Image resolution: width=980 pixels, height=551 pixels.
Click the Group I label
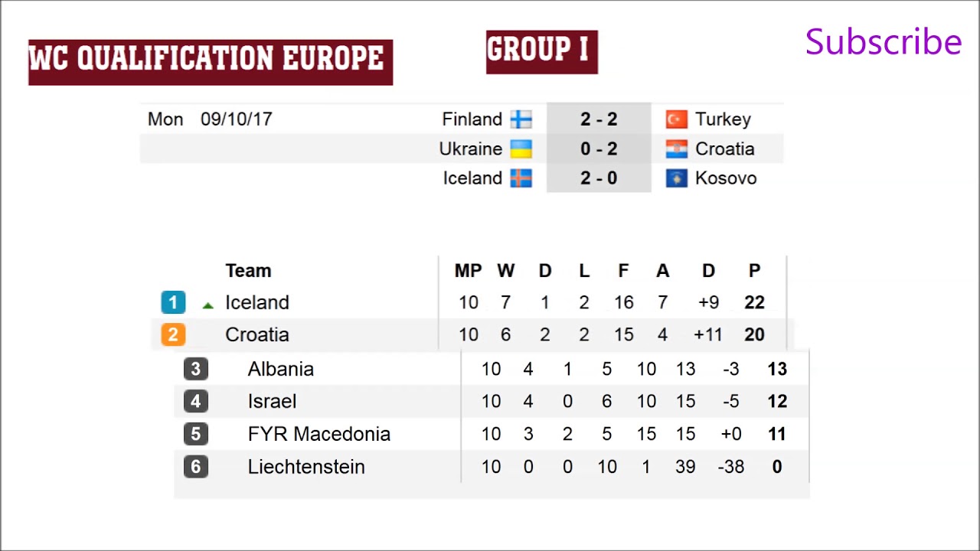pyautogui.click(x=541, y=51)
